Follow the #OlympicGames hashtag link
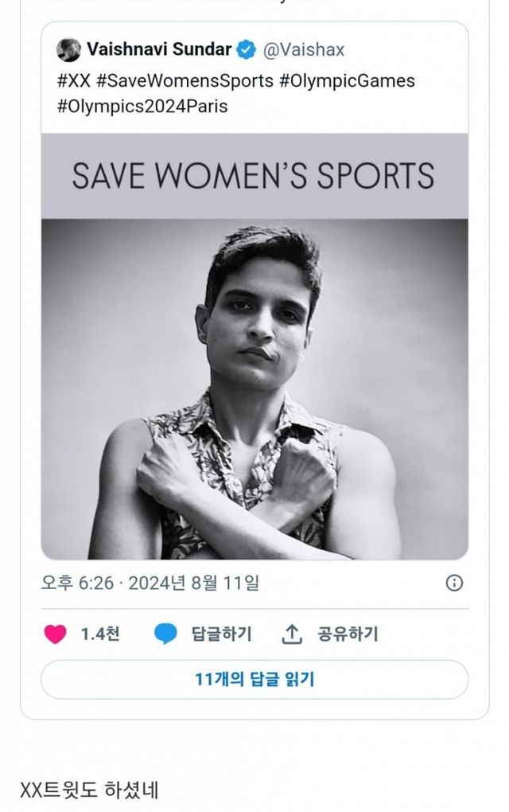This screenshot has width=509, height=812. tap(347, 80)
